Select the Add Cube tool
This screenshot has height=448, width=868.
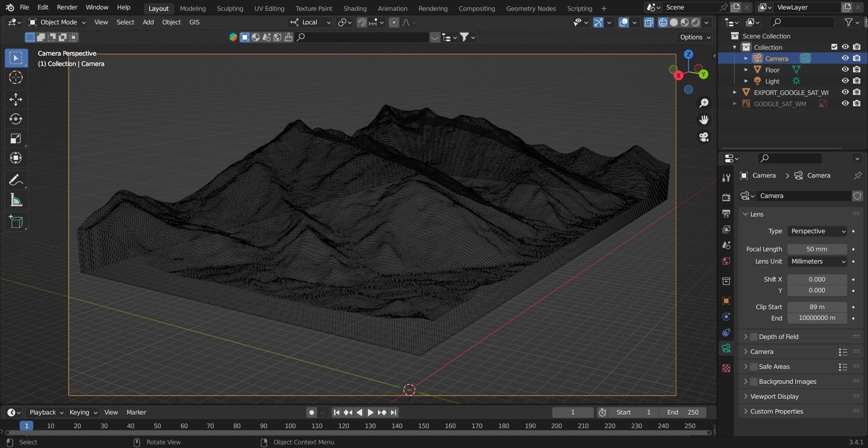16,222
